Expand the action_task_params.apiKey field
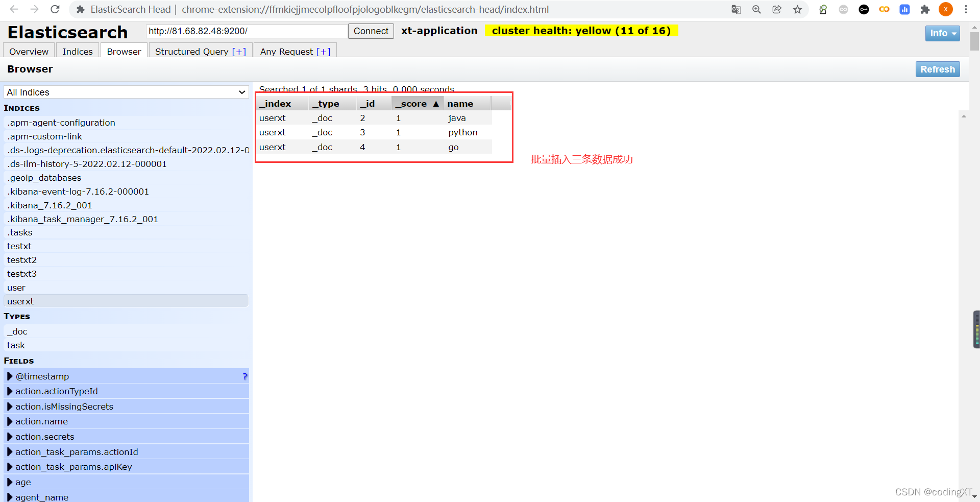Viewport: 980px width, 502px height. click(10, 467)
